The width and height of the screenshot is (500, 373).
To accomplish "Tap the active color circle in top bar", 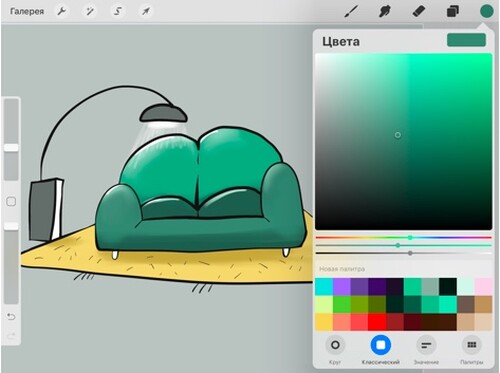I will click(486, 11).
